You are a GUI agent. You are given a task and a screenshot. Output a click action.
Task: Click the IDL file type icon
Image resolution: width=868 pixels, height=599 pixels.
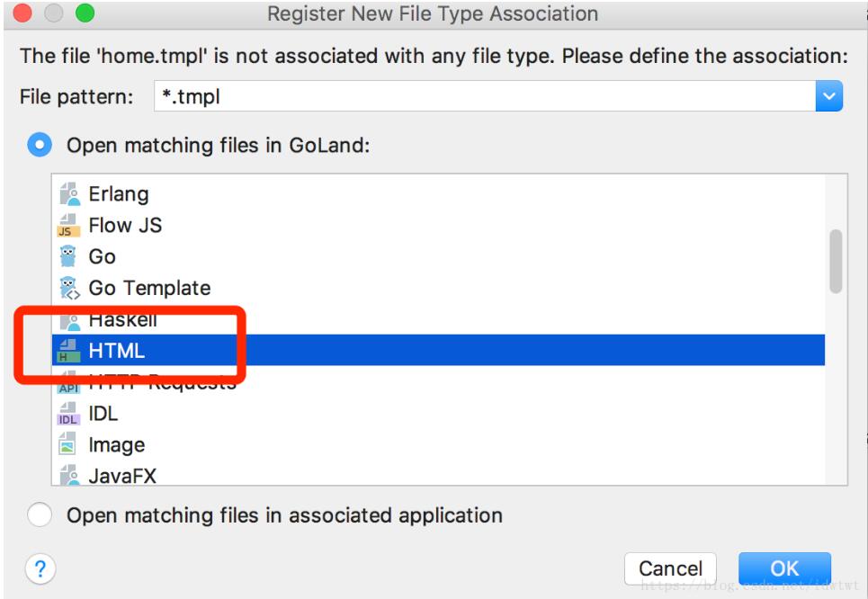(68, 414)
